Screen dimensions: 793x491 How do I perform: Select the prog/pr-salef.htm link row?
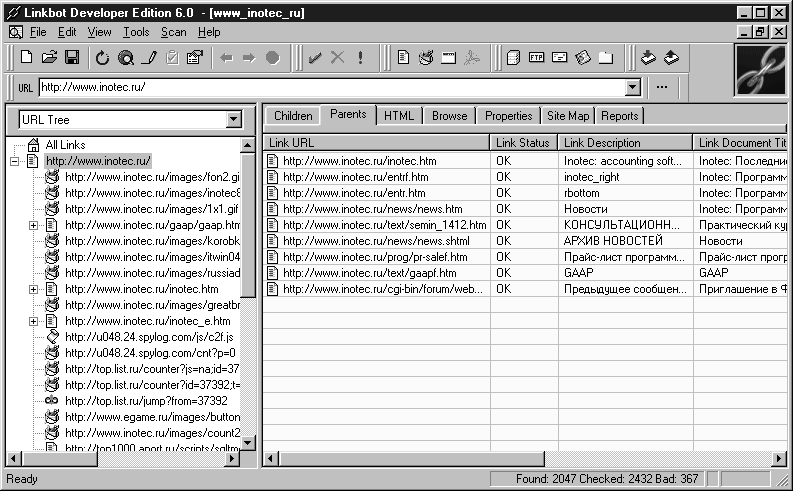[x=525, y=257]
